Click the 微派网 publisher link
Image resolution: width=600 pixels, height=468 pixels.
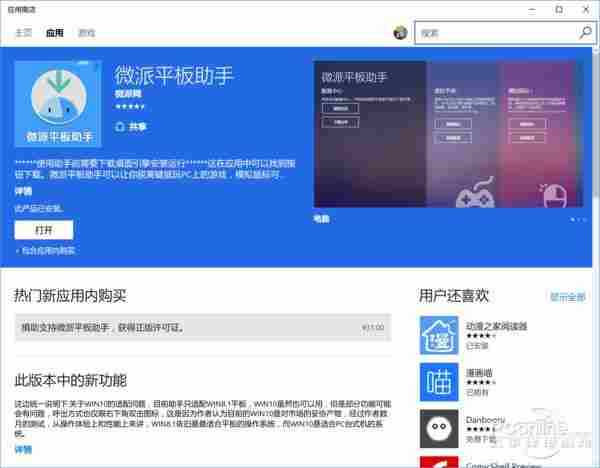pos(126,93)
